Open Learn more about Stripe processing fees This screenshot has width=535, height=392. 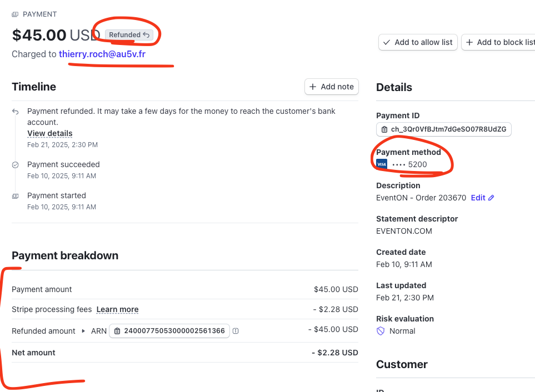pyautogui.click(x=117, y=309)
